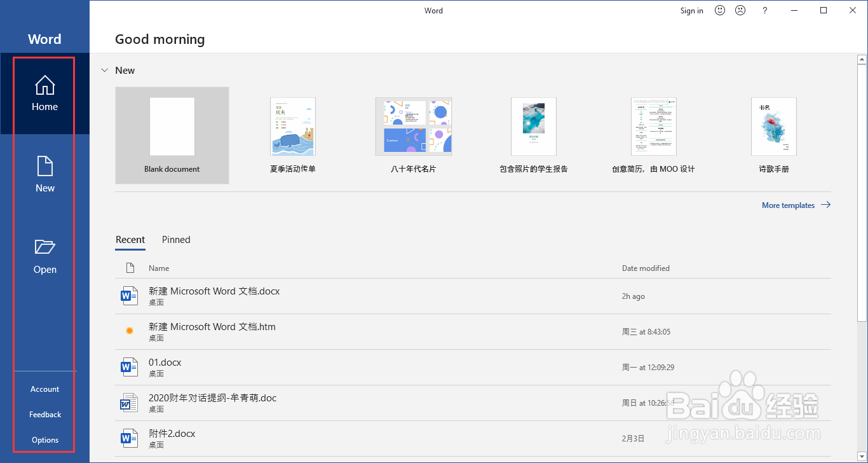Switch to the Recent tab
This screenshot has height=463, width=868.
tap(130, 240)
